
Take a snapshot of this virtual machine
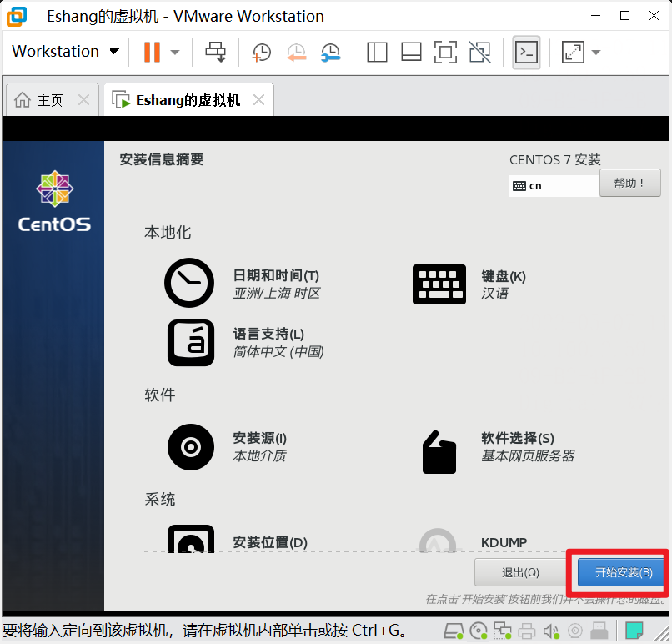point(261,53)
